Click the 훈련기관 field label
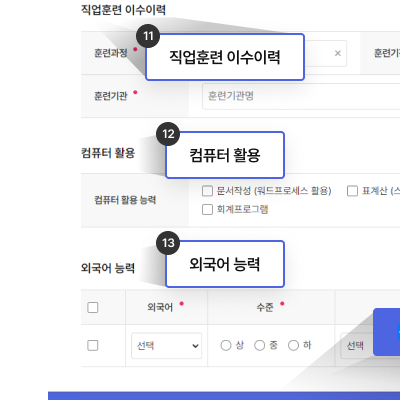The height and width of the screenshot is (400, 400). 111,96
